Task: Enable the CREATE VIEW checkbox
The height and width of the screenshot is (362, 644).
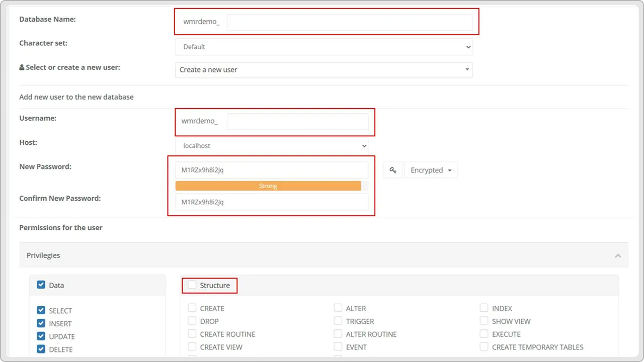Action: tap(192, 347)
